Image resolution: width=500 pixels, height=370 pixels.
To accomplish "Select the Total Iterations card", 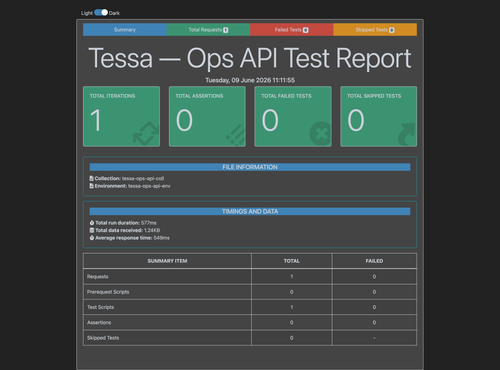I will pos(121,116).
